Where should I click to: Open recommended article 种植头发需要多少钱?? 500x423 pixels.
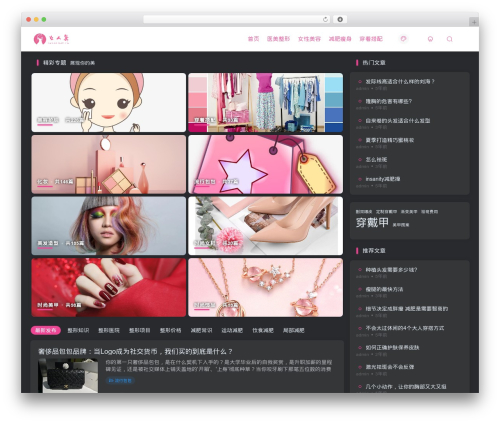tap(391, 270)
